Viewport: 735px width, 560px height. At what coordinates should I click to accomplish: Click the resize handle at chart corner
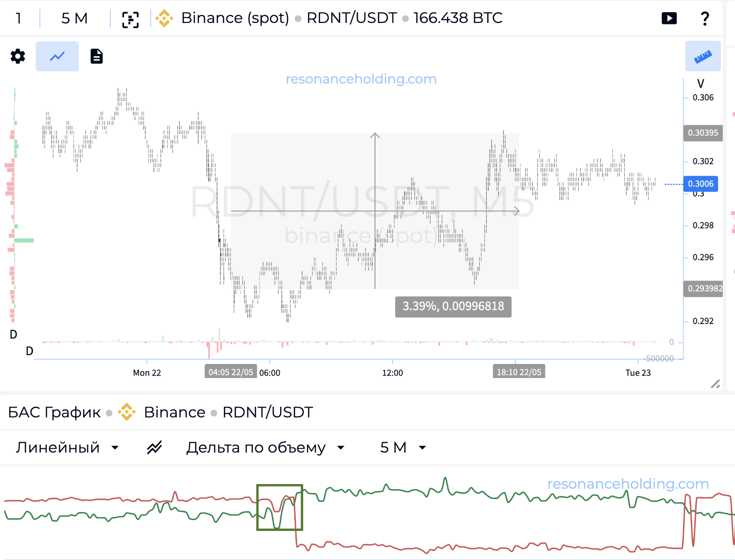click(x=715, y=384)
